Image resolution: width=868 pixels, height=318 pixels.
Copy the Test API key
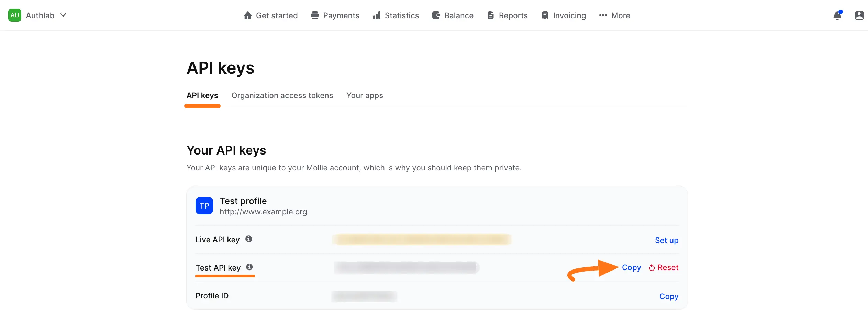631,267
